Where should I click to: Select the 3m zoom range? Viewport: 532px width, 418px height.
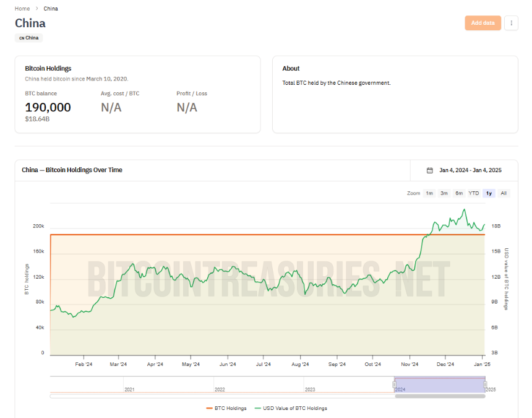point(444,193)
